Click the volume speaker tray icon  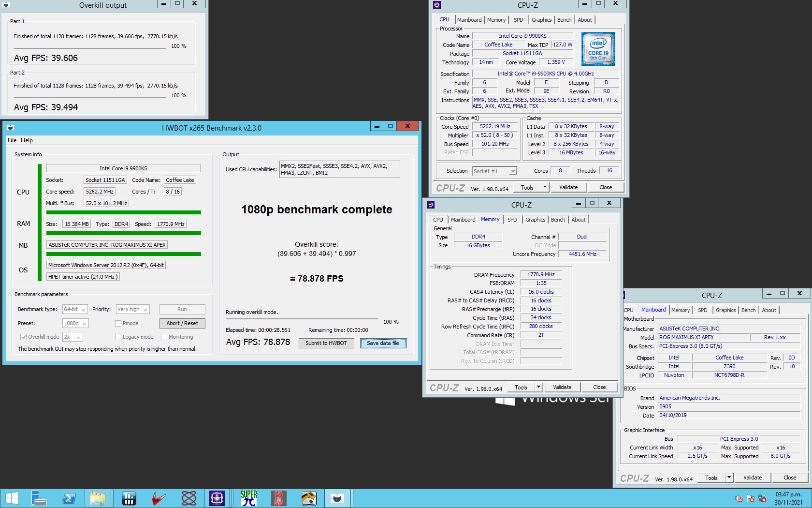click(739, 498)
